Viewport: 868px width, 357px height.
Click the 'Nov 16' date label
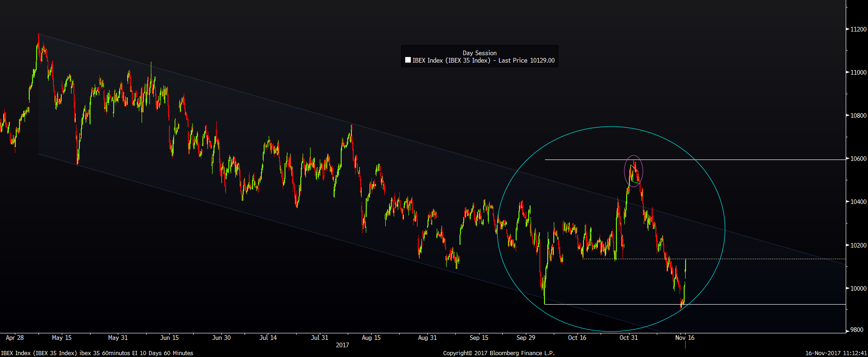tap(685, 338)
